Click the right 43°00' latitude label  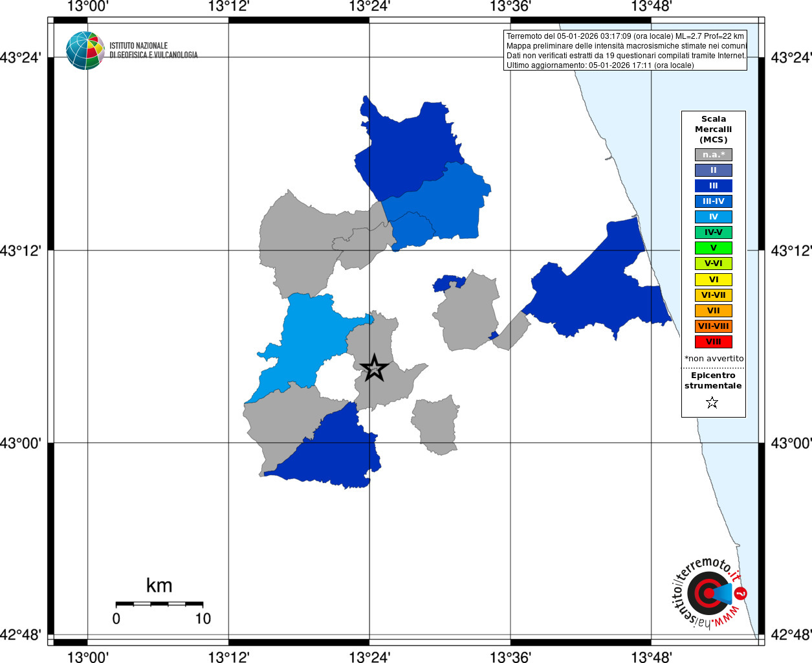(x=791, y=443)
